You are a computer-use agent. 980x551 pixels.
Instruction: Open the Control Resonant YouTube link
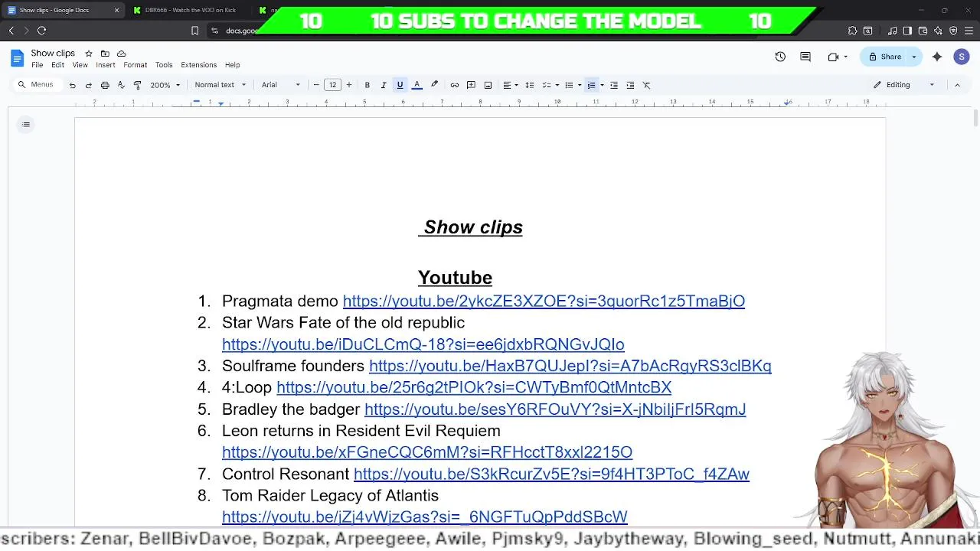tap(551, 474)
